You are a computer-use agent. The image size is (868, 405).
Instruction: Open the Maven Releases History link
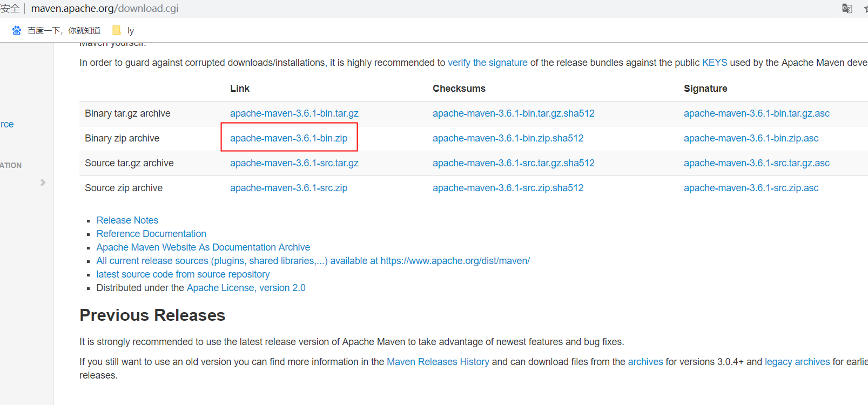pos(438,362)
